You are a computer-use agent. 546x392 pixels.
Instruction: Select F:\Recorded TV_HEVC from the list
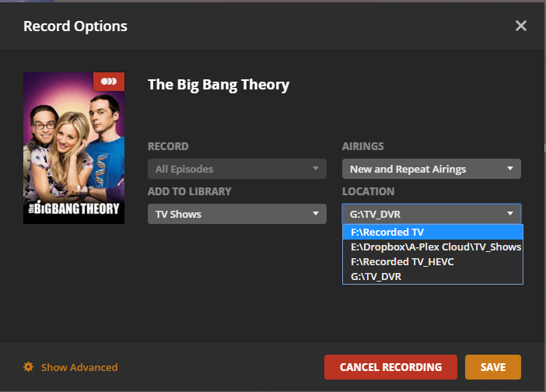pos(432,262)
